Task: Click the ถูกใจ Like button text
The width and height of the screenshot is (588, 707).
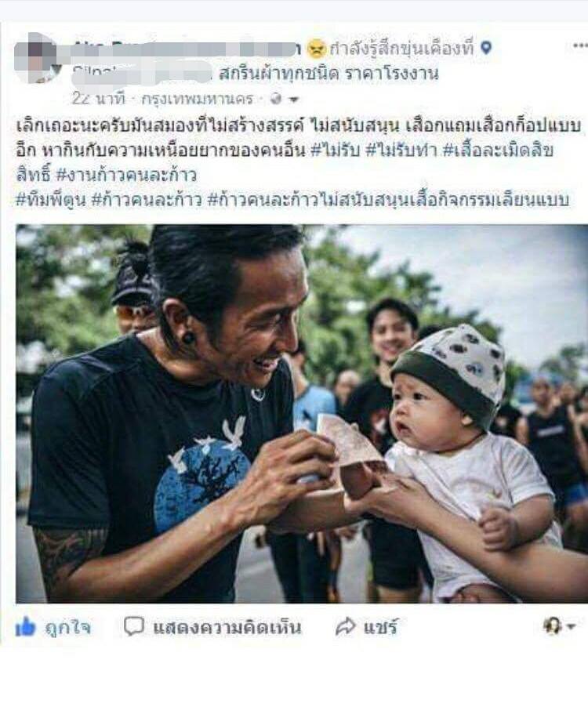Action: 67,627
